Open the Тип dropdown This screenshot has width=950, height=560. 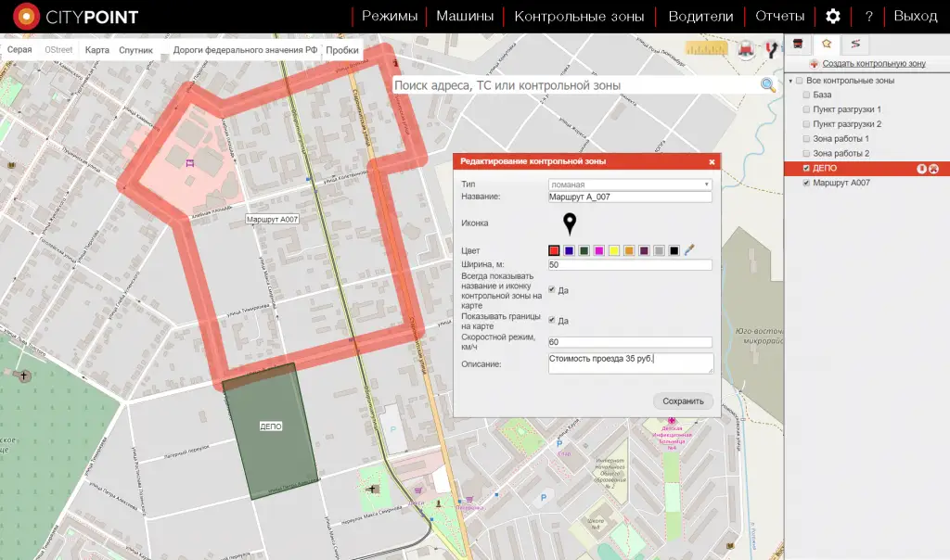(x=630, y=185)
